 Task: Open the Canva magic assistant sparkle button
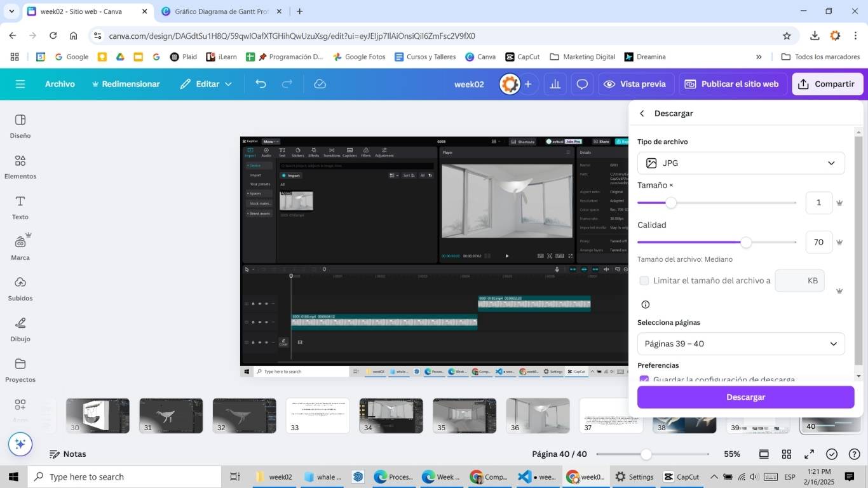point(20,444)
